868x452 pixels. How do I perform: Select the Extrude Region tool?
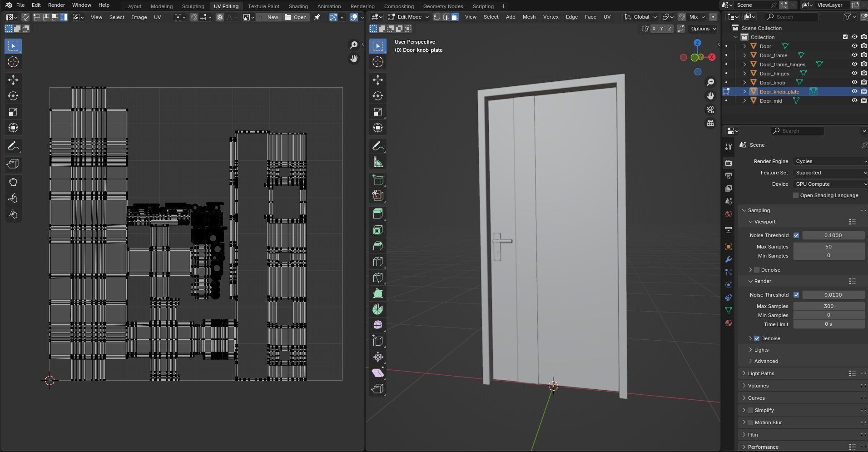378,214
